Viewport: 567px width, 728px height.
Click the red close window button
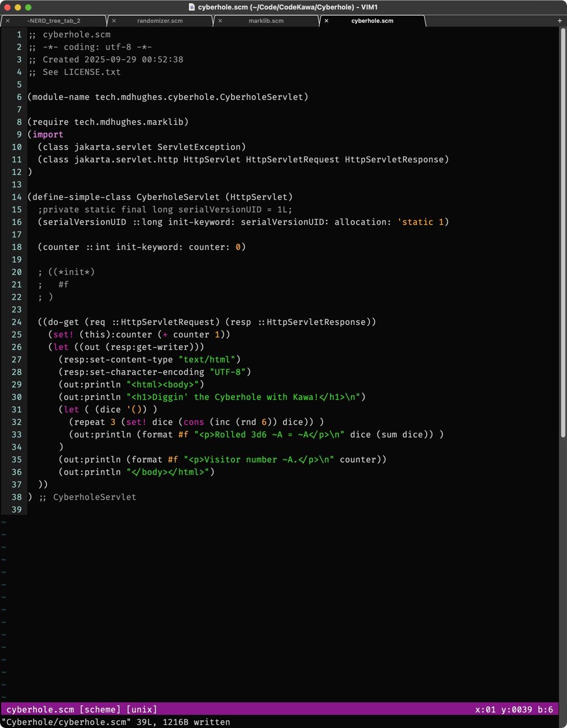pos(7,7)
